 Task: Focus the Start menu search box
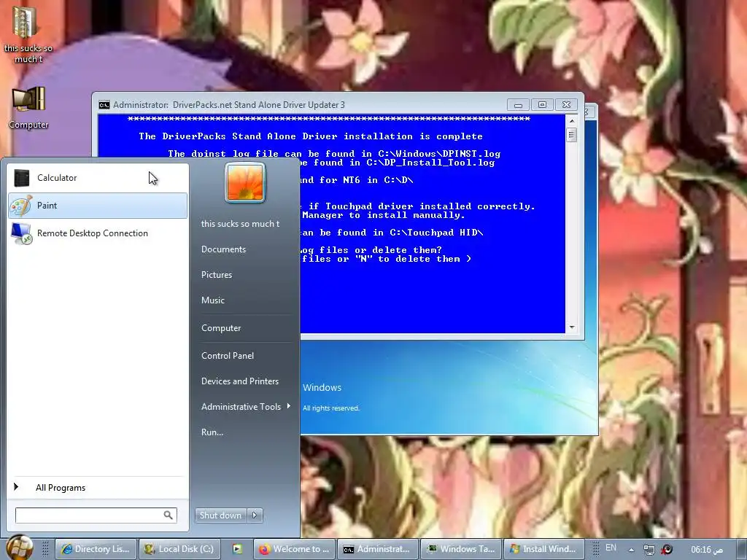[96, 516]
